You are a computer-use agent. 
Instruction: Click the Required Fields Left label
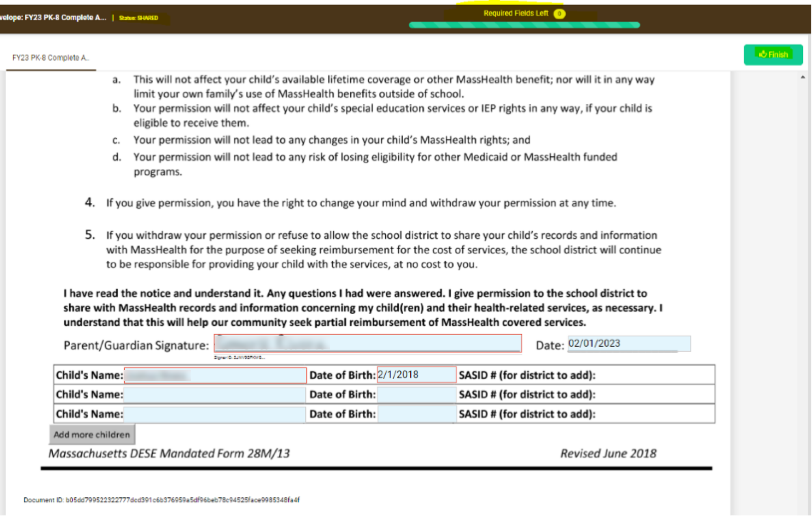pyautogui.click(x=516, y=13)
